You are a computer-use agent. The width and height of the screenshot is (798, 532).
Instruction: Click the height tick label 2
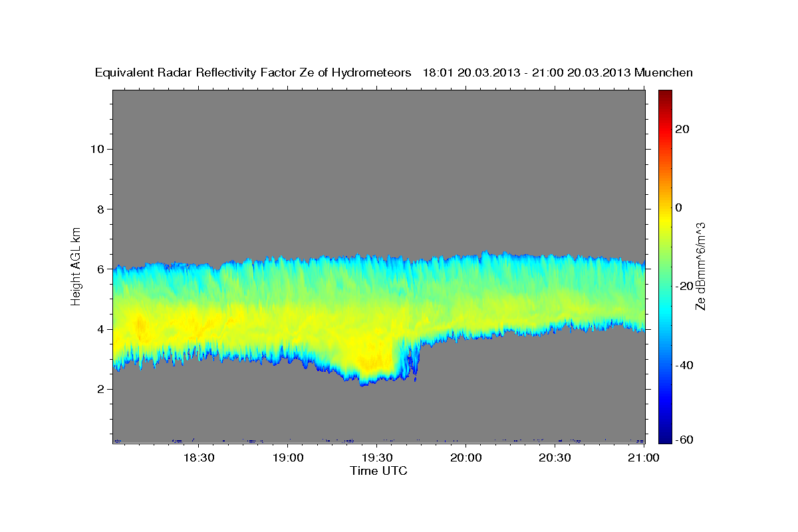[100, 389]
